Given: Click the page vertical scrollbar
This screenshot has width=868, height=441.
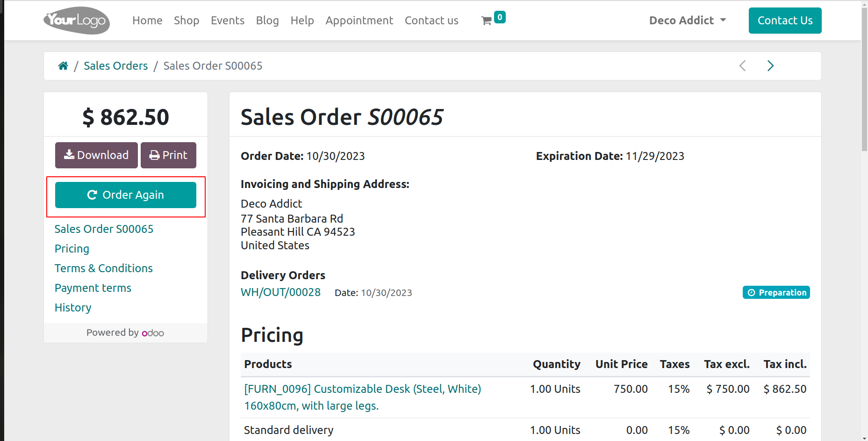Looking at the screenshot, I should point(864,80).
